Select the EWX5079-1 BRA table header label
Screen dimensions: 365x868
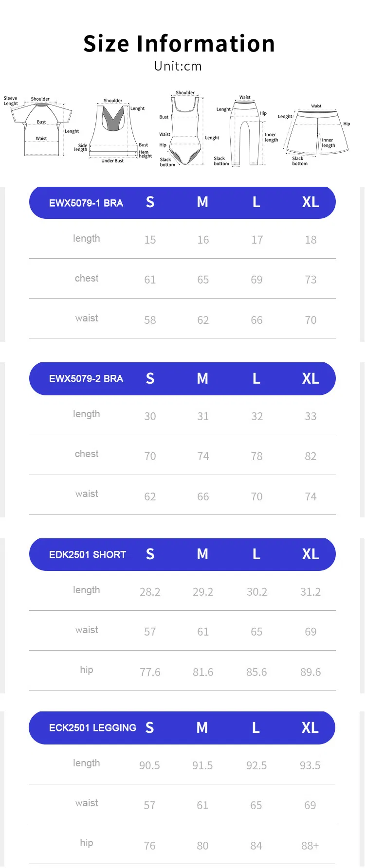coord(86,203)
